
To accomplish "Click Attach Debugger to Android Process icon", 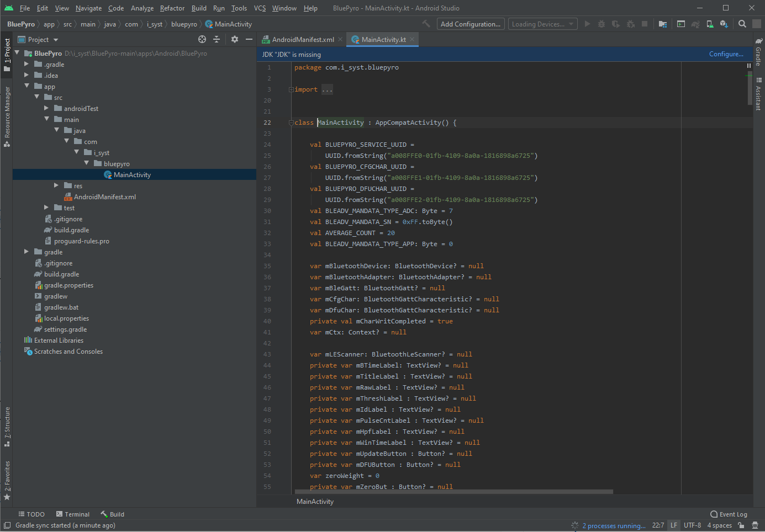I will 630,24.
